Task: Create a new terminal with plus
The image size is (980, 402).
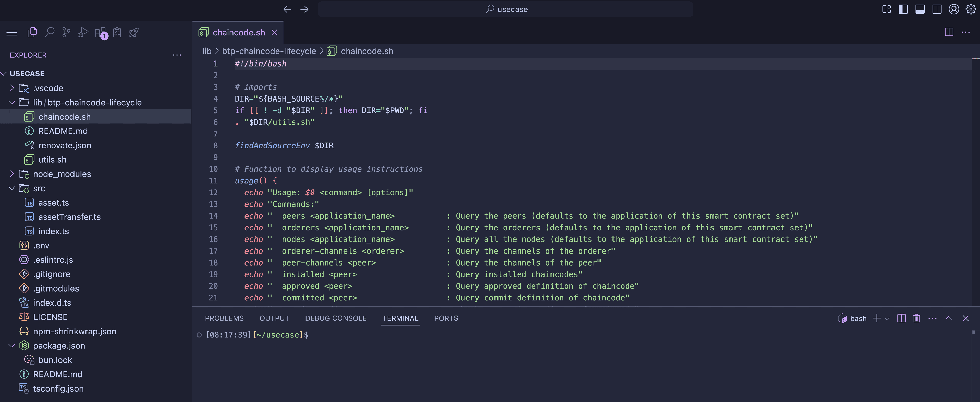Action: [x=877, y=318]
